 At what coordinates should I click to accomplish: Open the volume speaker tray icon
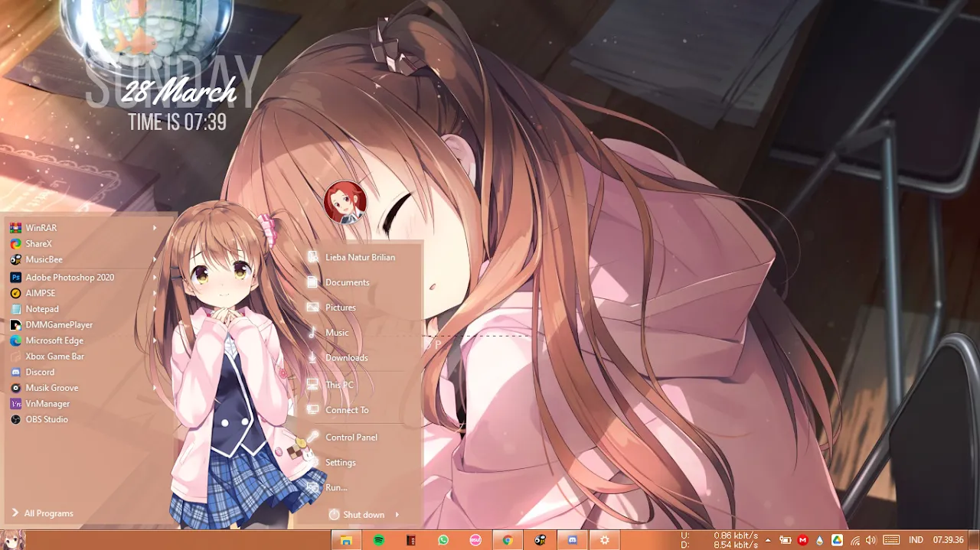pos(871,540)
